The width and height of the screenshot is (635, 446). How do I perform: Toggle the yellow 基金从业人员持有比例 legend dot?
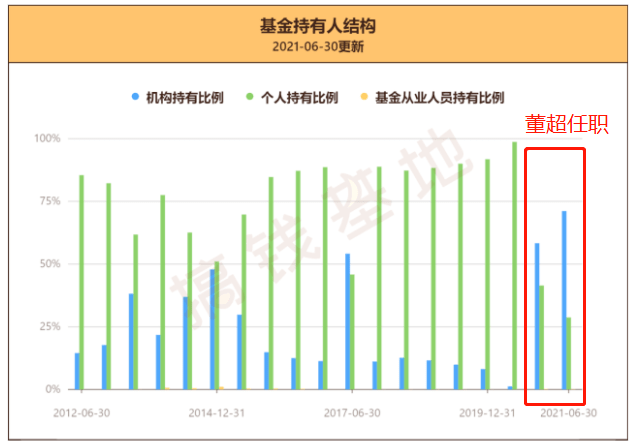point(364,97)
